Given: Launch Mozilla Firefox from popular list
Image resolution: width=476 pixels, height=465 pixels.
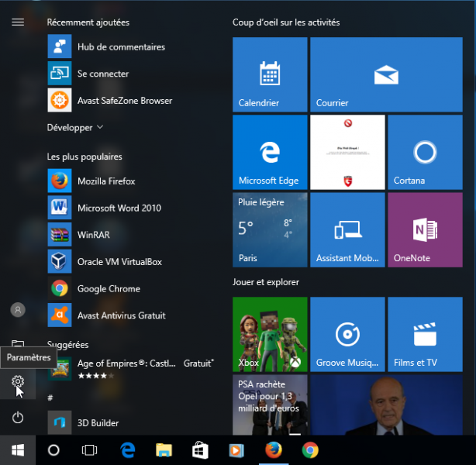Looking at the screenshot, I should pos(91,181).
